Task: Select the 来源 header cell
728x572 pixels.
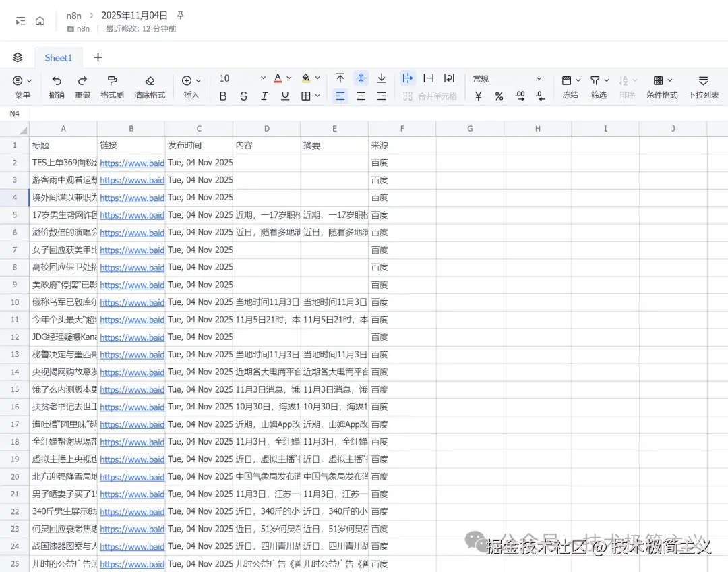Action: [402, 146]
